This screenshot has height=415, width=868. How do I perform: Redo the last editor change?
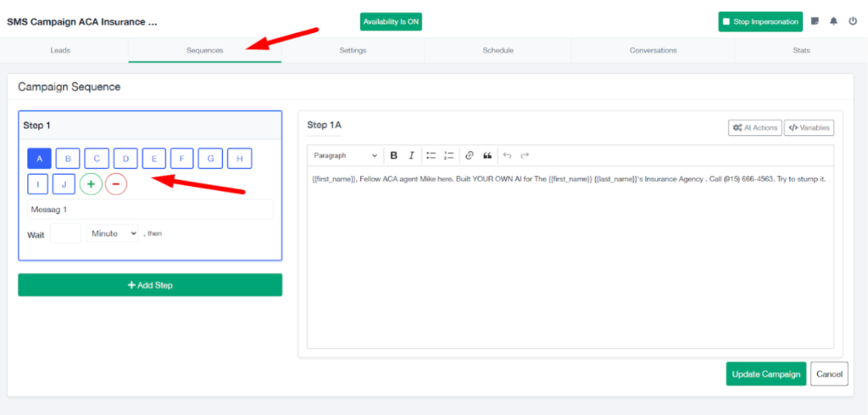(525, 155)
